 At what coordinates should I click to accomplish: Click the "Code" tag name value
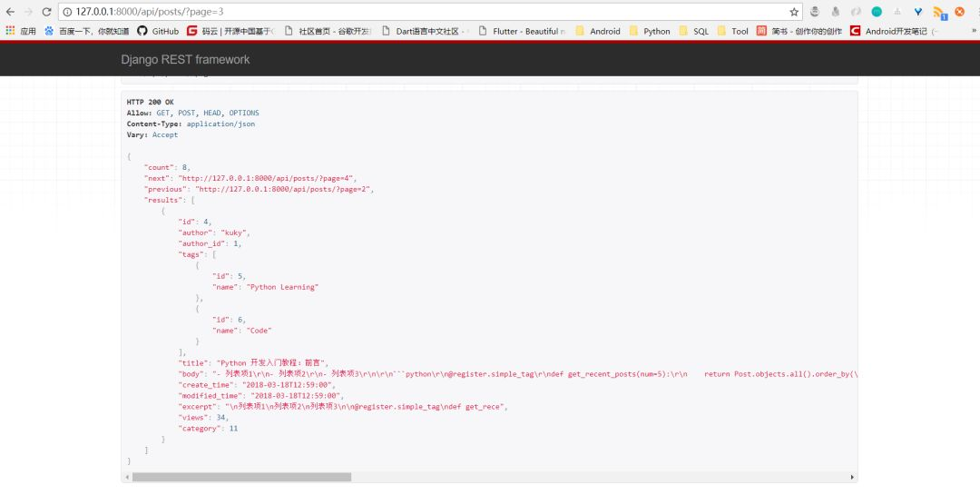(x=259, y=331)
